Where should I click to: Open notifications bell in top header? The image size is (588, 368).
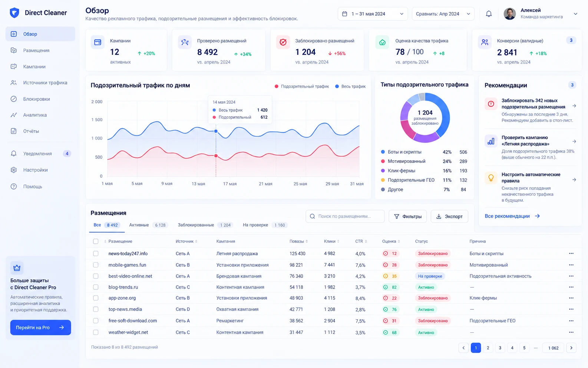pos(489,14)
